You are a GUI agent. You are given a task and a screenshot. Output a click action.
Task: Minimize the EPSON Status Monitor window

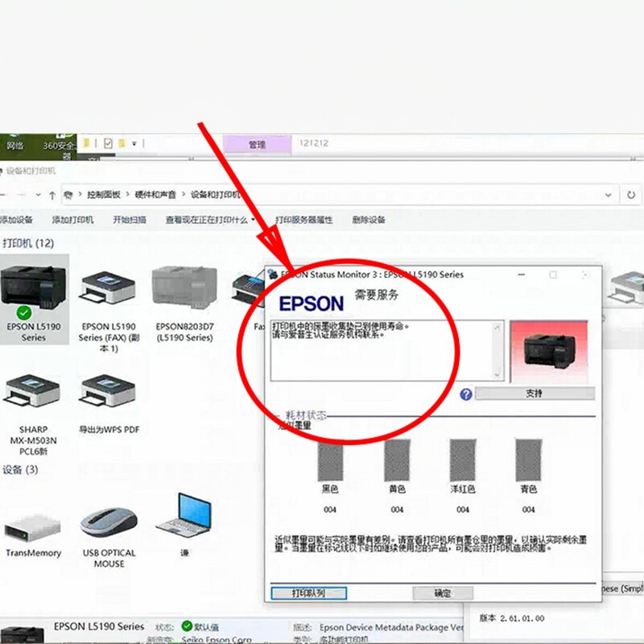click(x=521, y=275)
